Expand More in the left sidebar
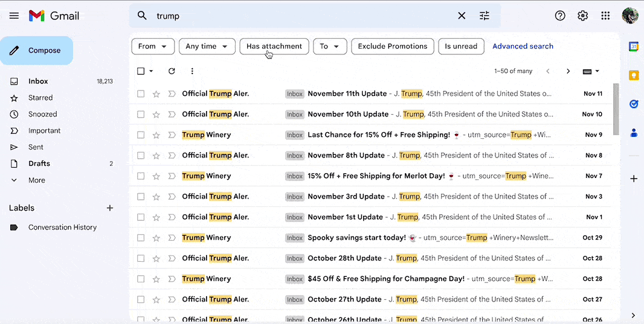 coord(36,180)
